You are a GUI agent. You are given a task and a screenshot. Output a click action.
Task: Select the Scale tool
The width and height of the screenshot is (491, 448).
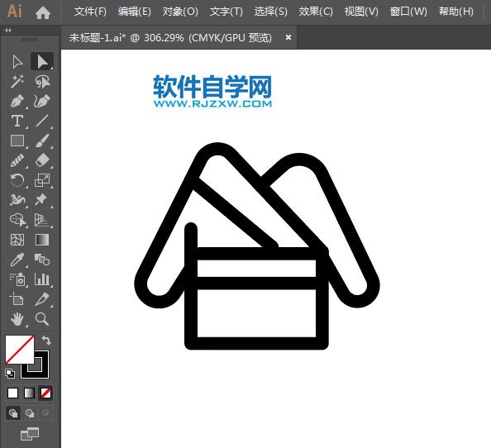click(42, 180)
